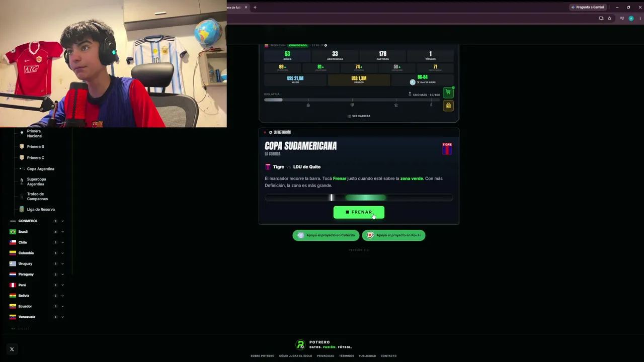Open the Chrome profile avatar
The height and width of the screenshot is (362, 644).
point(631,18)
